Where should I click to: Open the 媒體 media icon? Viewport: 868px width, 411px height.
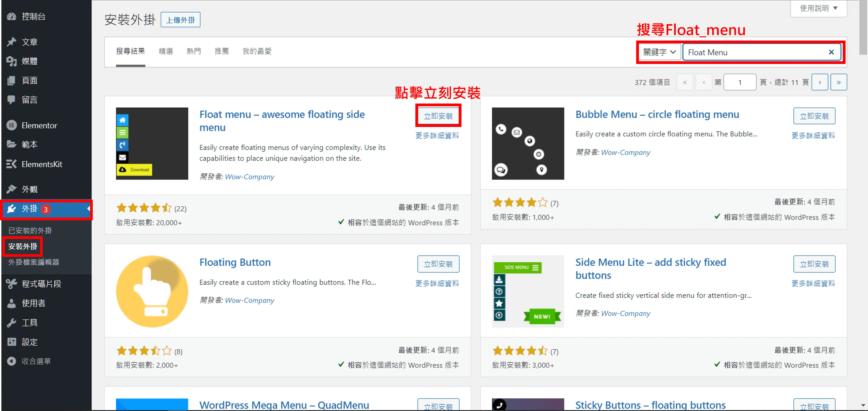(x=12, y=61)
